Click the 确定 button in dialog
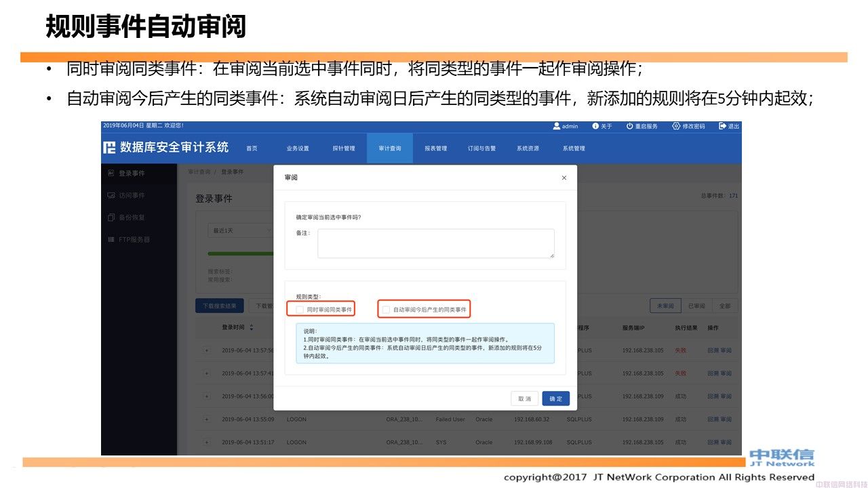Image resolution: width=868 pixels, height=488 pixels. coord(556,399)
